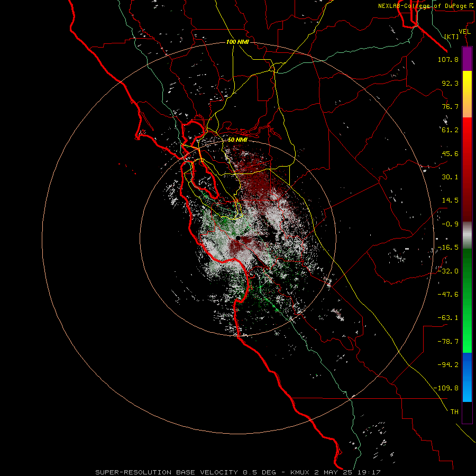The width and height of the screenshot is (476, 476).
Task: Click the 92.3 legend value
Action: click(450, 83)
